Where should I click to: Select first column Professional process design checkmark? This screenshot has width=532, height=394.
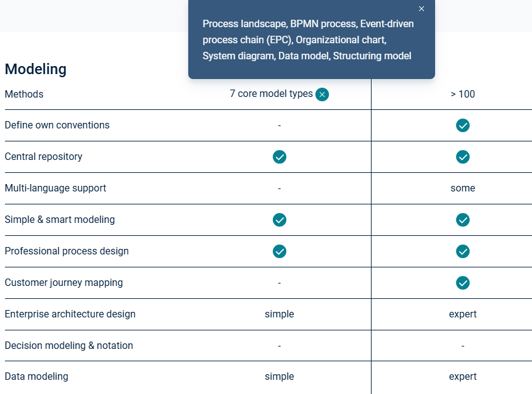[x=280, y=251]
